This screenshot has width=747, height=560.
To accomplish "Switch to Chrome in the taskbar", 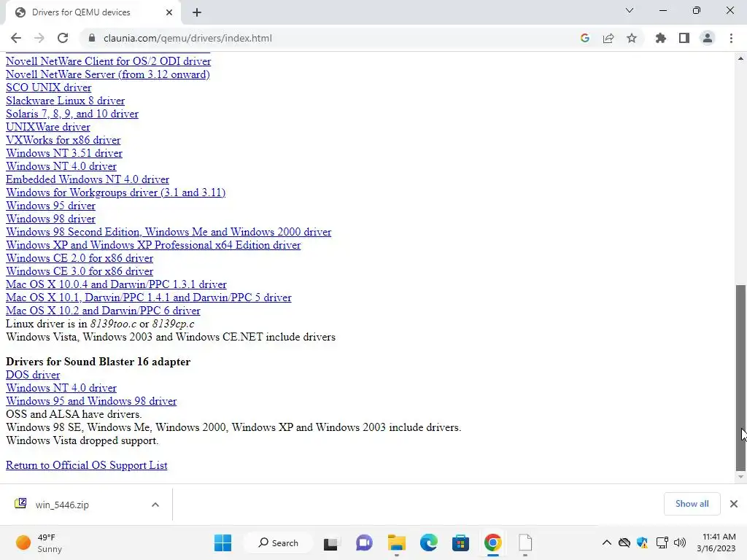I will click(493, 542).
